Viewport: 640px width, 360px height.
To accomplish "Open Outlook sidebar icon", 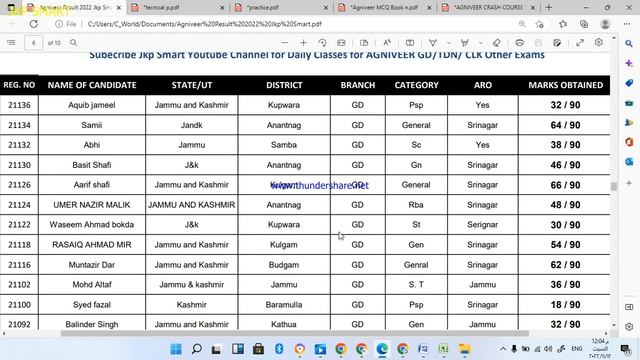I will [629, 162].
